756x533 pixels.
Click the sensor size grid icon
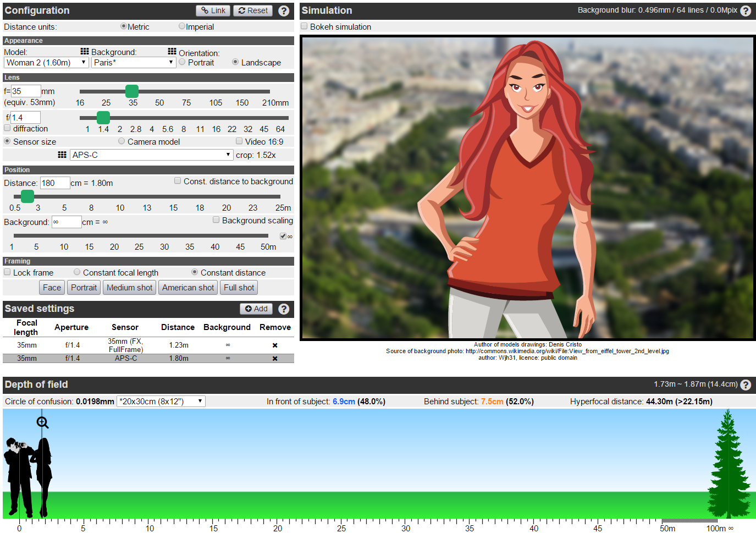pos(62,155)
